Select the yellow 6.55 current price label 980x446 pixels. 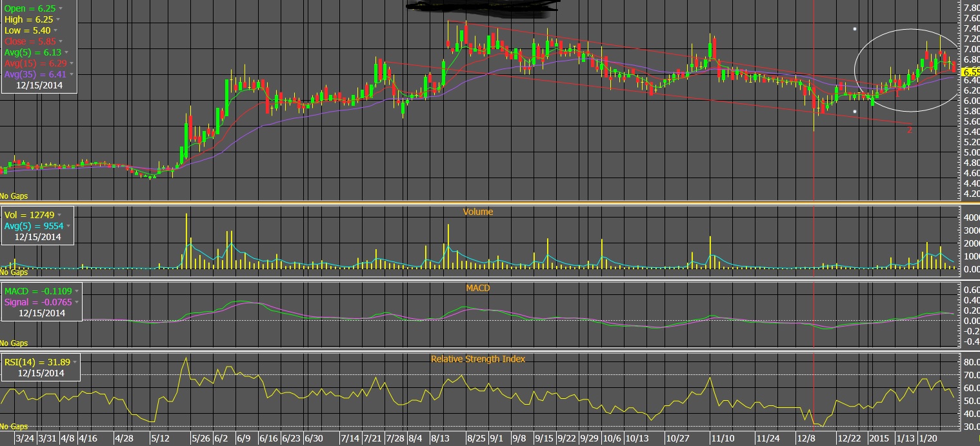(970, 73)
